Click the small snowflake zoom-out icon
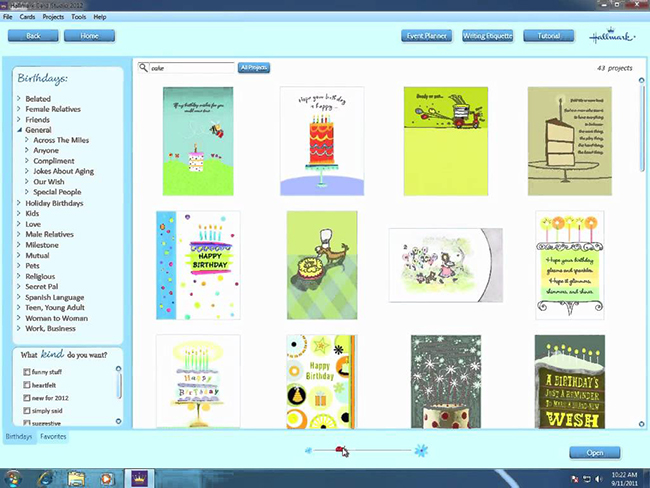The height and width of the screenshot is (488, 650). tap(308, 451)
